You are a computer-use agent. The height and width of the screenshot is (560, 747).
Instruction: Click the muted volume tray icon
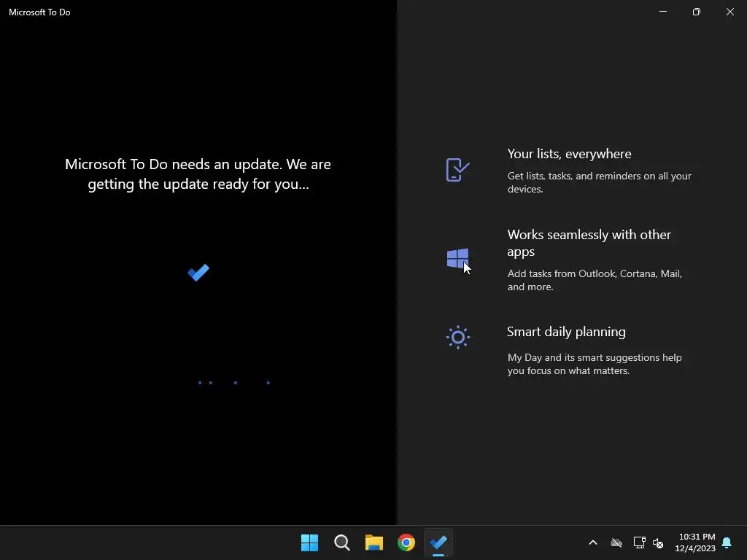coord(658,542)
